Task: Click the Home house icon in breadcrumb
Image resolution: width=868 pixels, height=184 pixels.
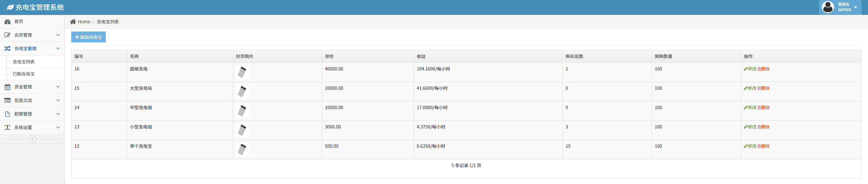Action: [73, 22]
